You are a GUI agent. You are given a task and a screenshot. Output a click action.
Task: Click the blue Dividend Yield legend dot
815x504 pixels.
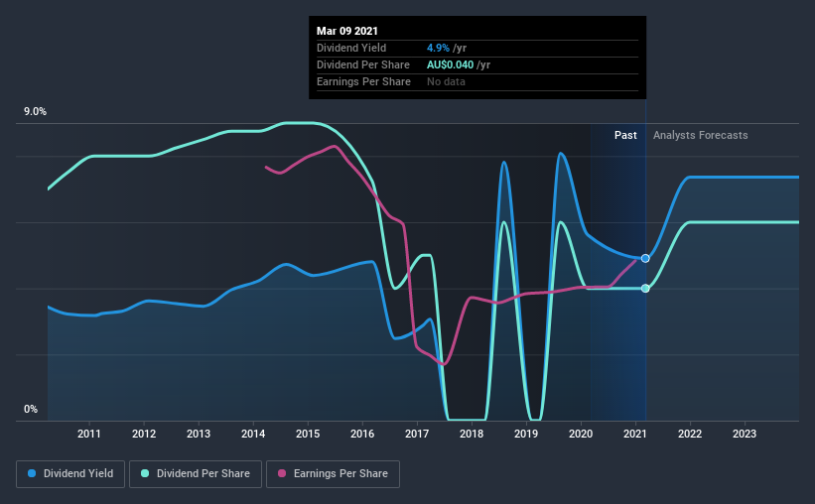32,473
